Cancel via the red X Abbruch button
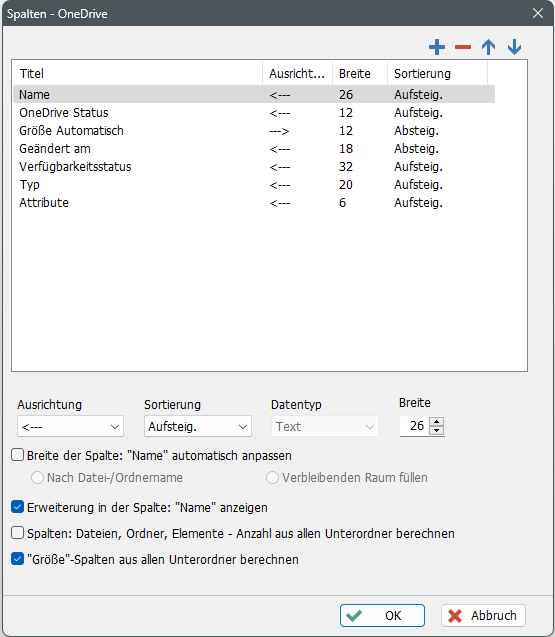Image resolution: width=555 pixels, height=637 pixels. pos(483,615)
